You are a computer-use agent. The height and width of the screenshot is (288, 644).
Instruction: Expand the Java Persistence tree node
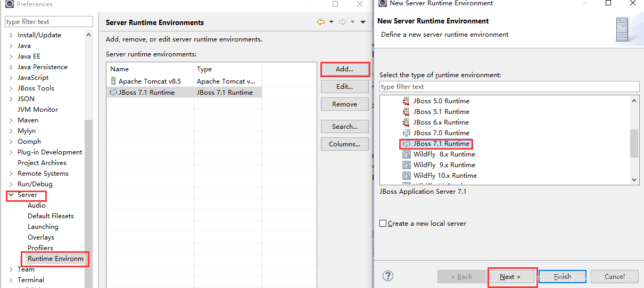[x=11, y=67]
